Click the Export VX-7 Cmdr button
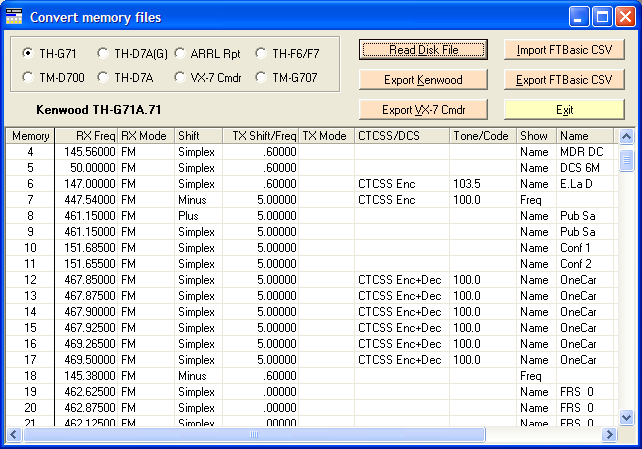642x449 pixels. coord(423,110)
